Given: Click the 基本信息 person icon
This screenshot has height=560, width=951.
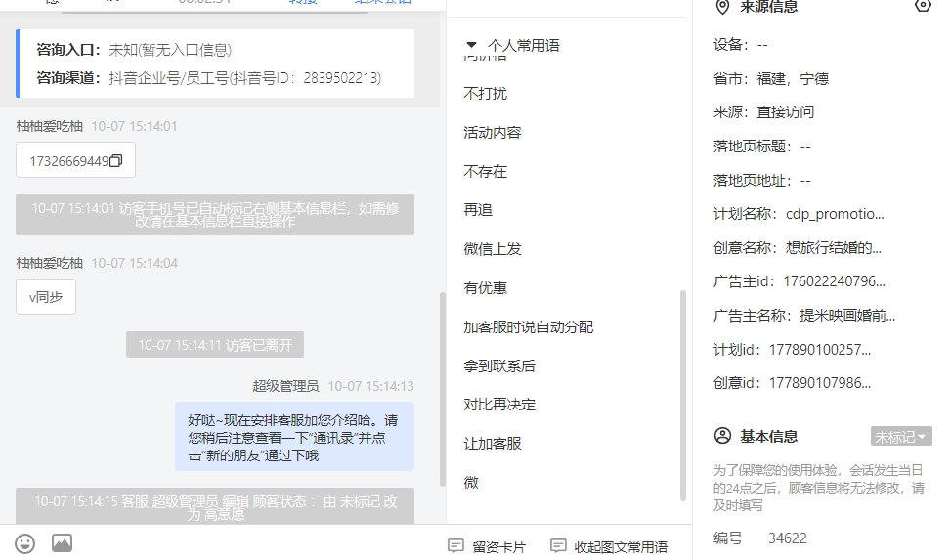Looking at the screenshot, I should point(722,436).
